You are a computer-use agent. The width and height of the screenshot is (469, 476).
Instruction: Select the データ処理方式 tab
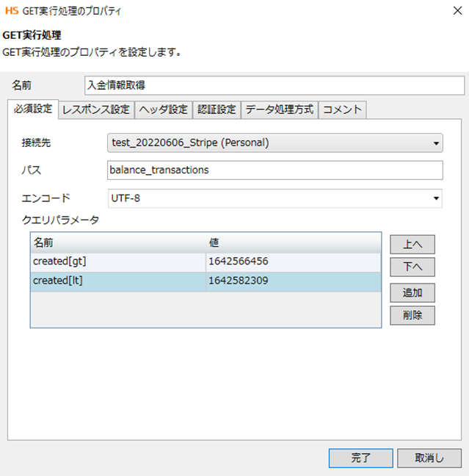(x=279, y=110)
